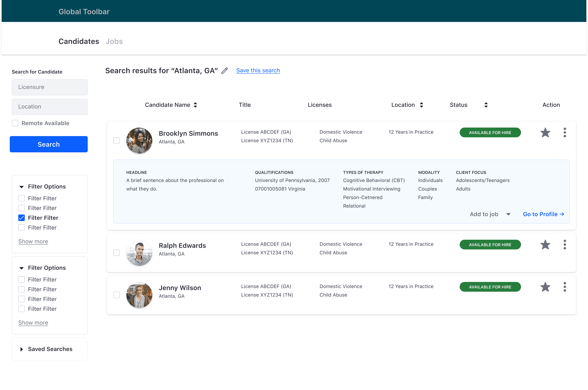Screen dimensions: 588x390
Task: Open three-dot menu for Ralph Edwards
Action: coord(565,245)
